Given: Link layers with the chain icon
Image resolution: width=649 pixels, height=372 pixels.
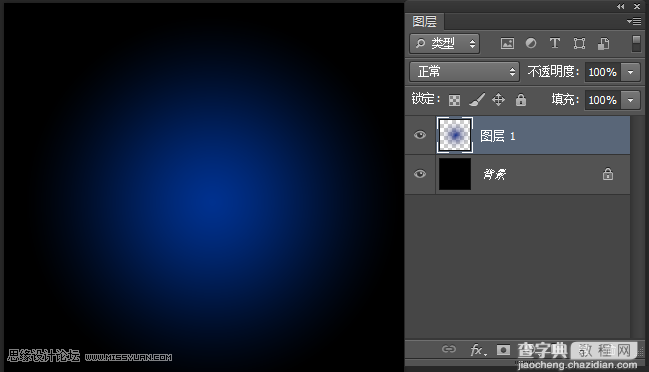Looking at the screenshot, I should pyautogui.click(x=449, y=349).
